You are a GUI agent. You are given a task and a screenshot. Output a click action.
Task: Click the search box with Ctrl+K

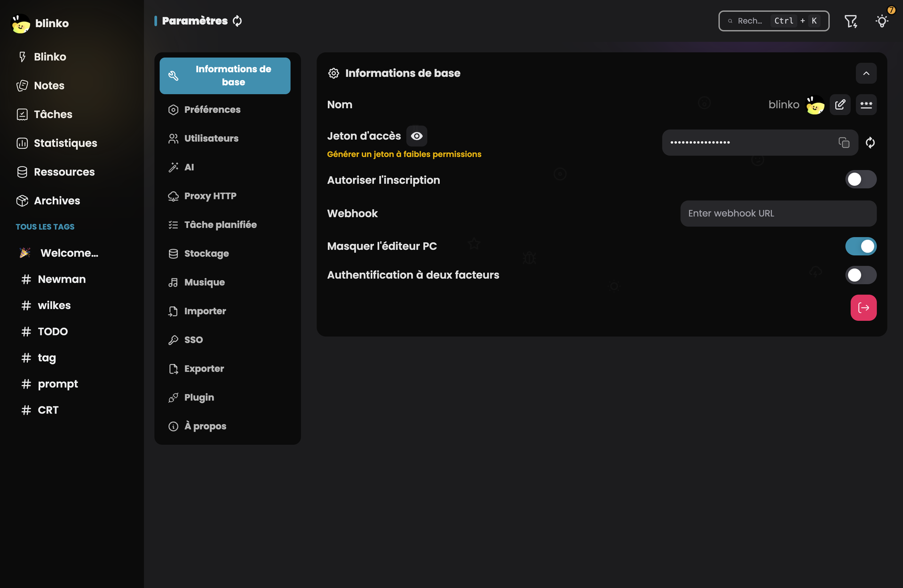(x=774, y=21)
